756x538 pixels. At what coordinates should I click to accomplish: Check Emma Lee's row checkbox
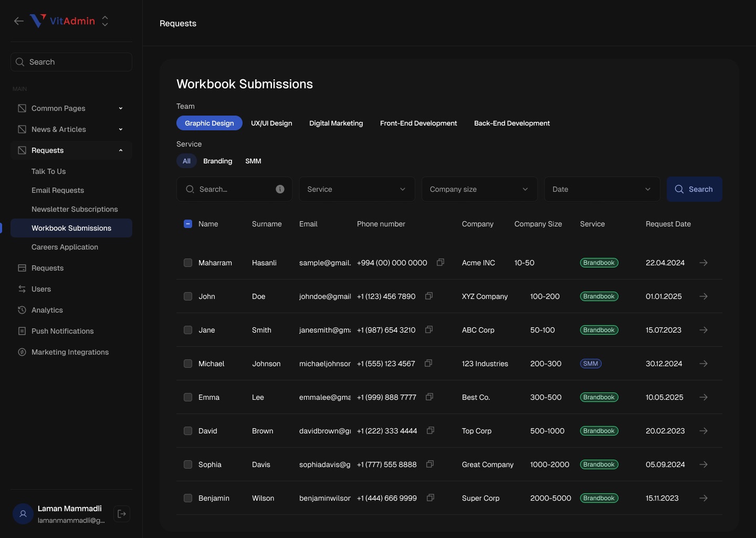tap(188, 397)
